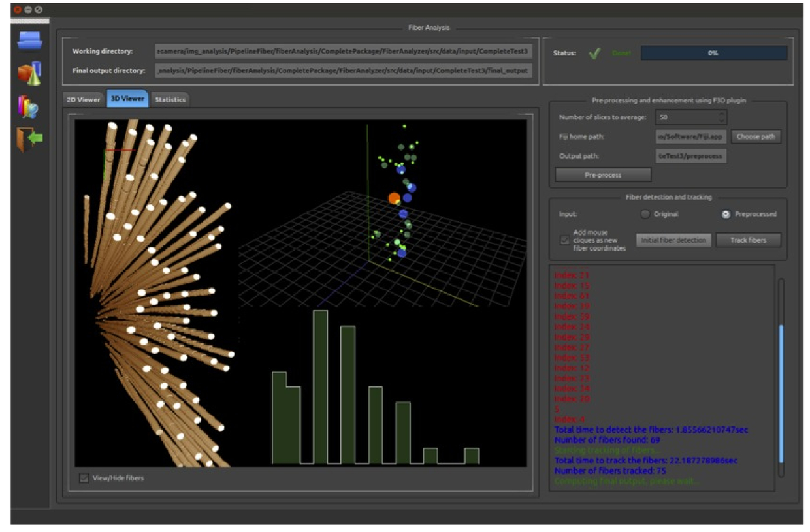
Task: Click 'Total time to track the fibers' log line
Action: tap(645, 461)
